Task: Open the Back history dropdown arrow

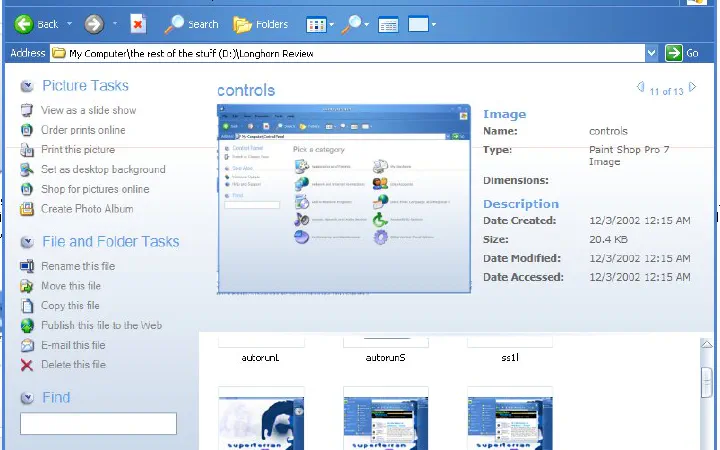Action: (69, 23)
